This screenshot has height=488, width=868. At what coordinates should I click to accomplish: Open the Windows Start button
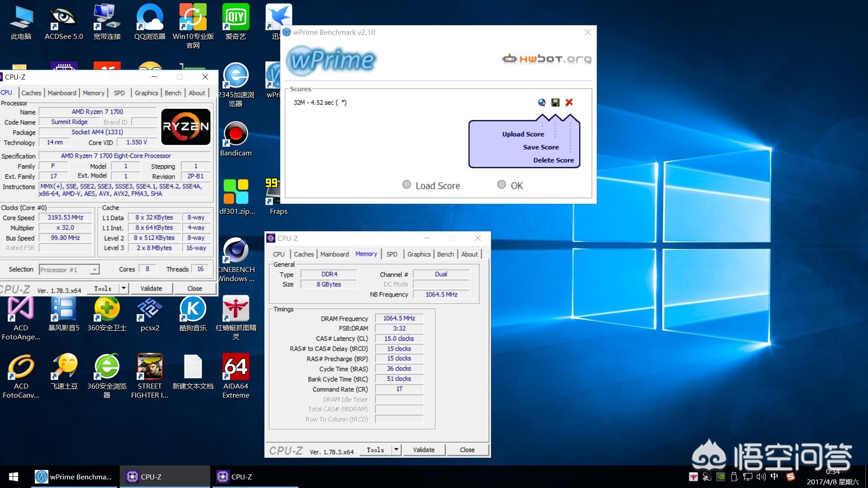coord(14,477)
